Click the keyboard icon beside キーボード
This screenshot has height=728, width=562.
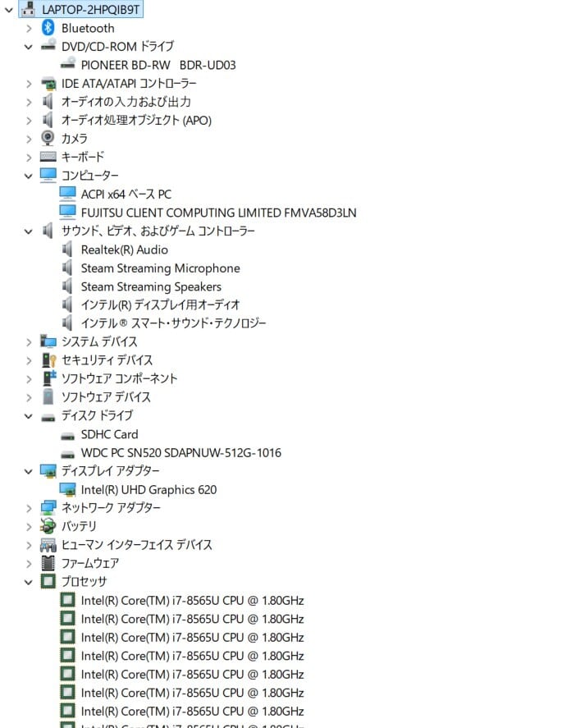48,157
